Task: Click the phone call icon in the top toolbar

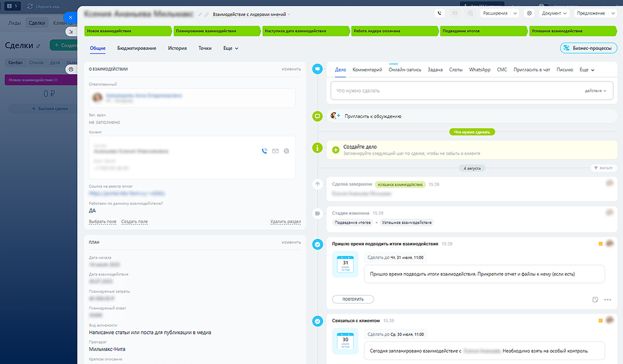Action: 440,13
